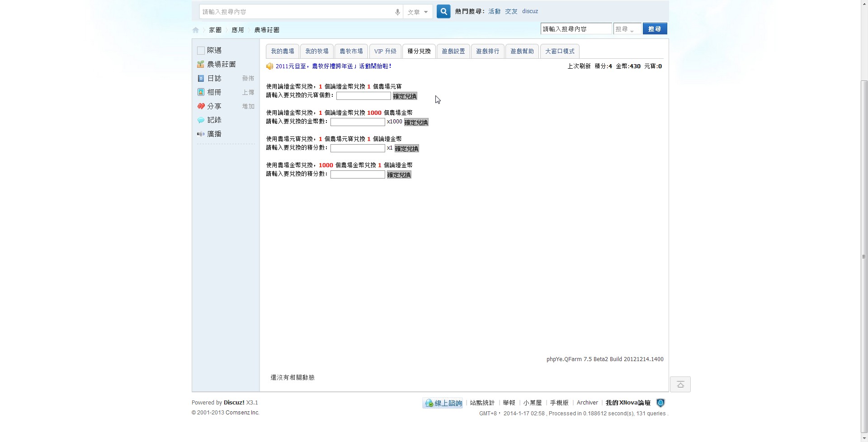This screenshot has height=442, width=868.
Task: Go to home via house icon
Action: 195,30
